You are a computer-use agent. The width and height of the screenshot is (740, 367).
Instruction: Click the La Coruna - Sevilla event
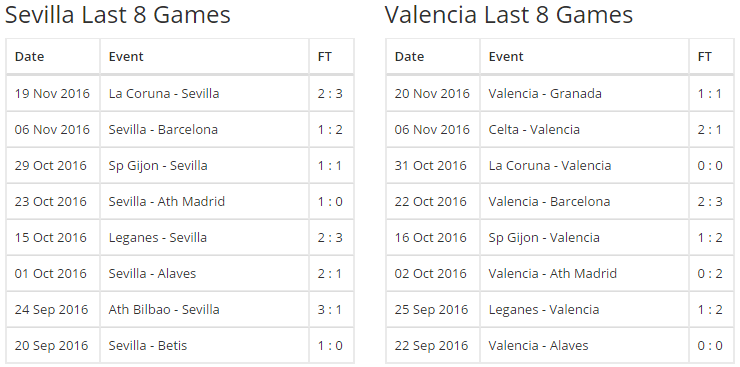pos(164,93)
